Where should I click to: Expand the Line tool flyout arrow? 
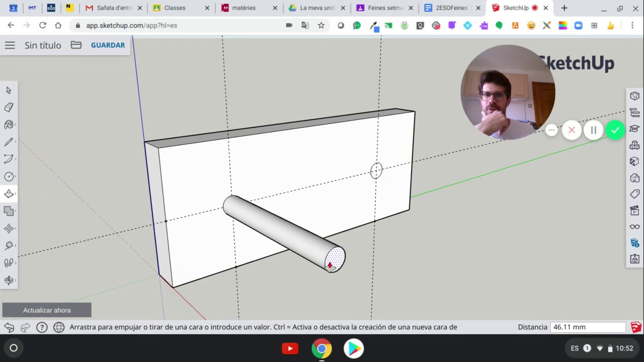coord(16,142)
